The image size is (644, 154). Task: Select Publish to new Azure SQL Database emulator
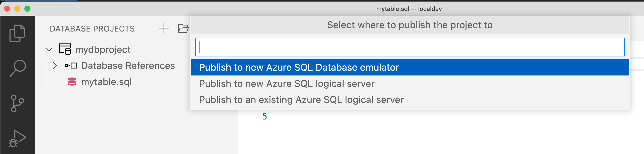(299, 67)
